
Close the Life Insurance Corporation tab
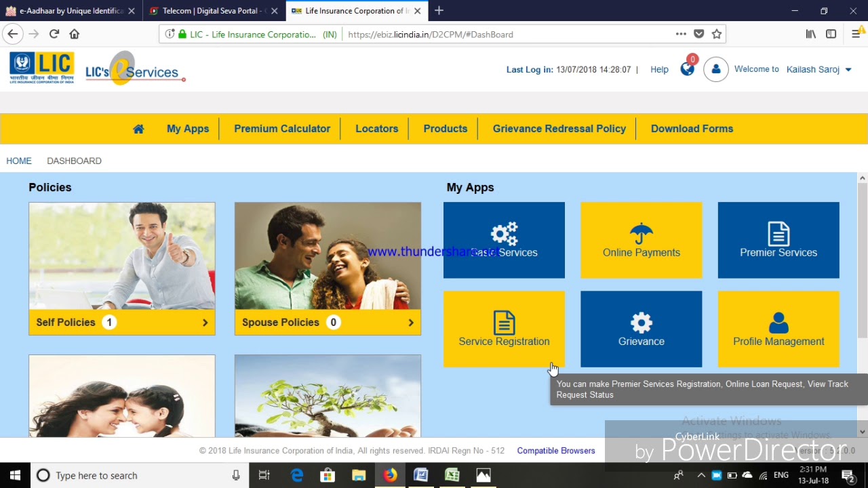coord(418,11)
